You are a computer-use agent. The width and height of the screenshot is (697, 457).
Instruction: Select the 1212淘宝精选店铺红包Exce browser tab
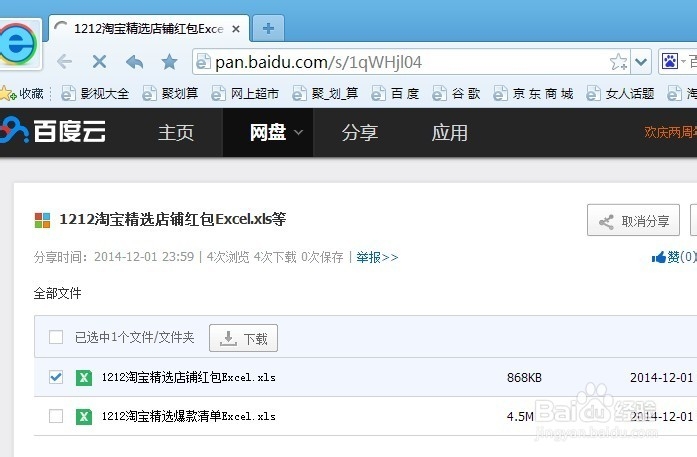tap(149, 29)
